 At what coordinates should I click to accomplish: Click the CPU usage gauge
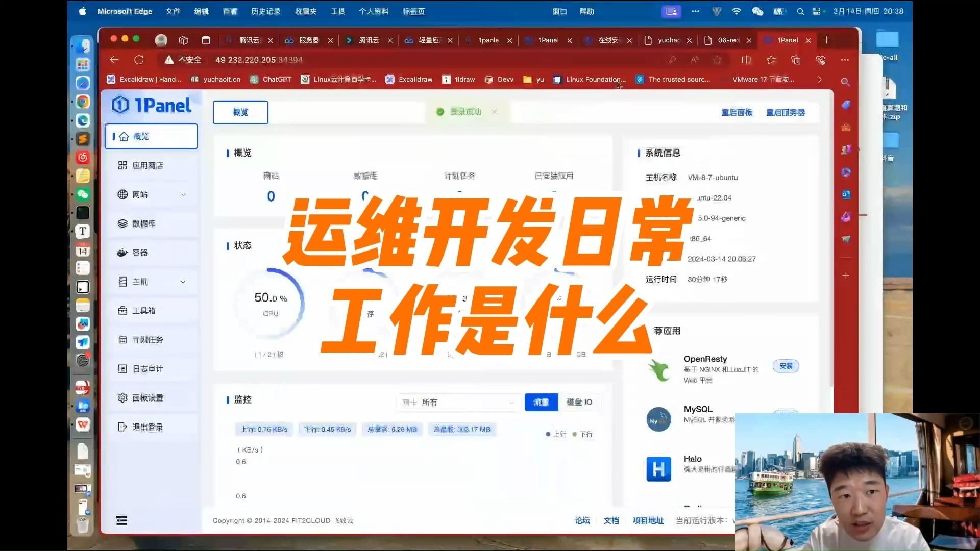(x=271, y=304)
